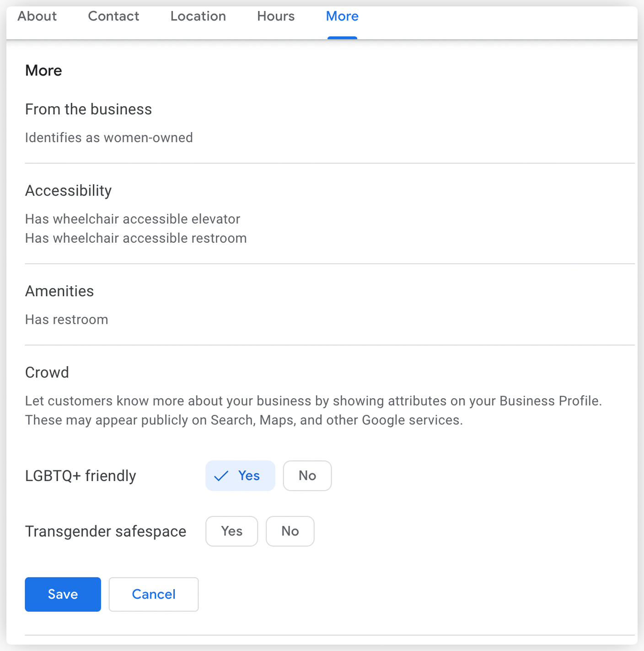Click the Has restroom attribute
This screenshot has width=644, height=651.
click(67, 320)
